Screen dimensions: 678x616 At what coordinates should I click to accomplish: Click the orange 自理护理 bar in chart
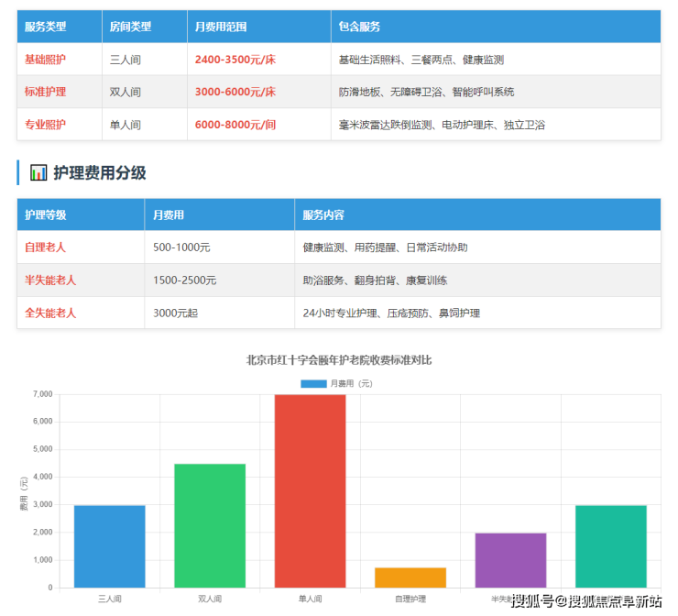tap(410, 577)
